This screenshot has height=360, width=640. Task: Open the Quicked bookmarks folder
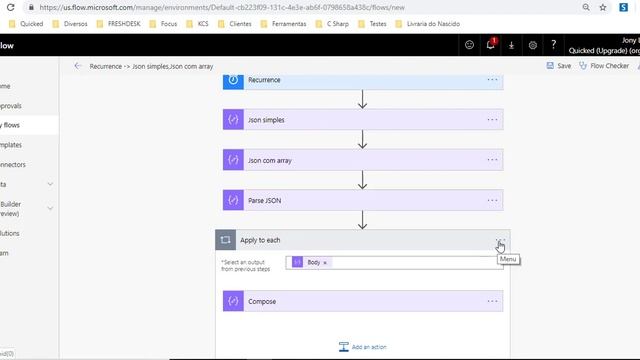[x=26, y=24]
